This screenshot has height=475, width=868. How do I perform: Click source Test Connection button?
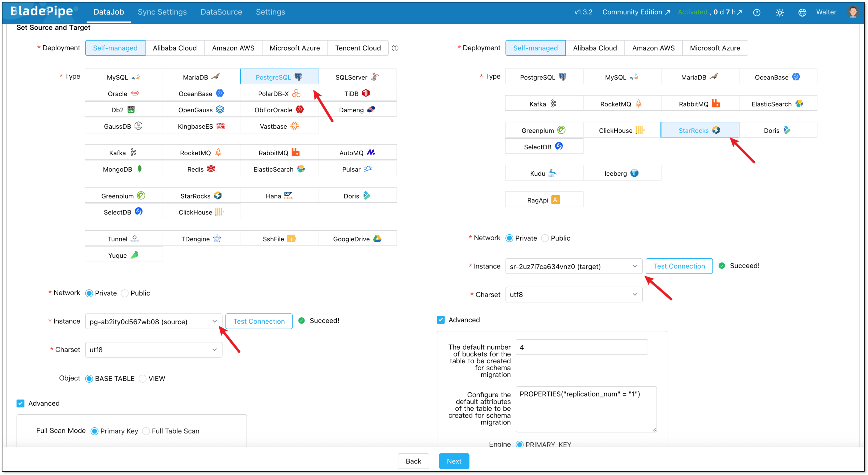(x=259, y=321)
